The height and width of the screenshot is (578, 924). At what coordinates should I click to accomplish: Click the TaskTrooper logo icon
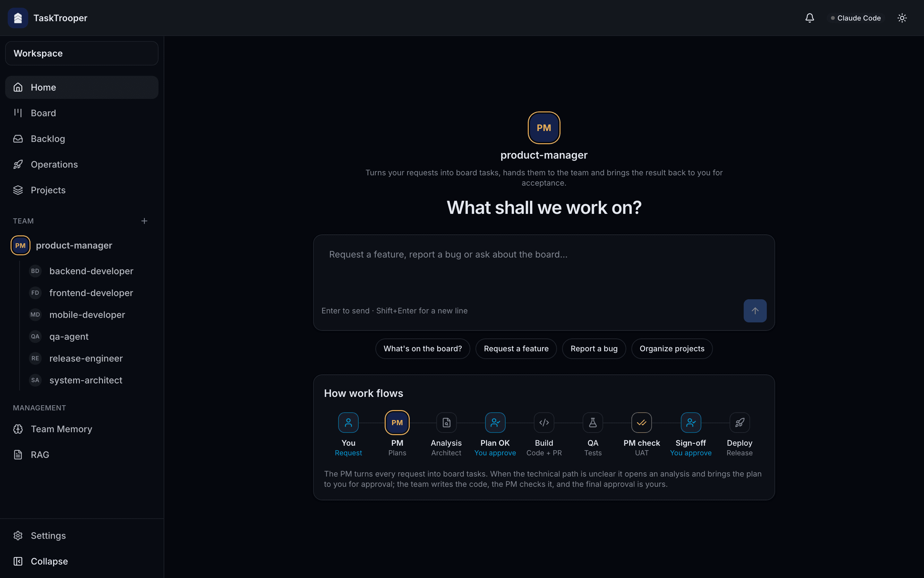click(18, 18)
